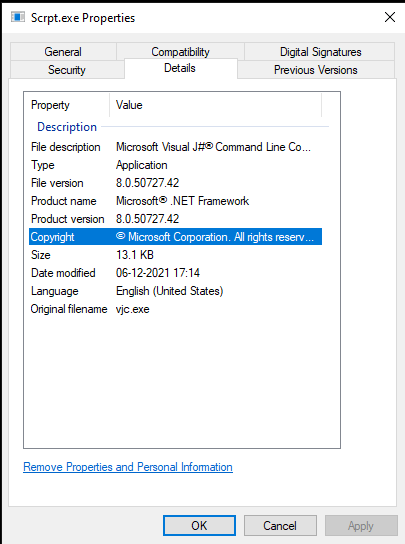Click the Microsoft Visual J# Command Line value
Screen dimensions: 405x544
click(x=213, y=147)
